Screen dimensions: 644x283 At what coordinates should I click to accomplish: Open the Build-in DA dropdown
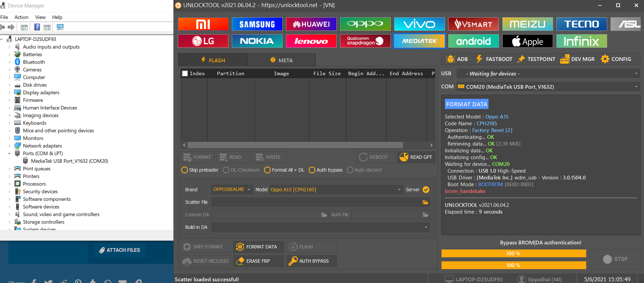coord(320,227)
